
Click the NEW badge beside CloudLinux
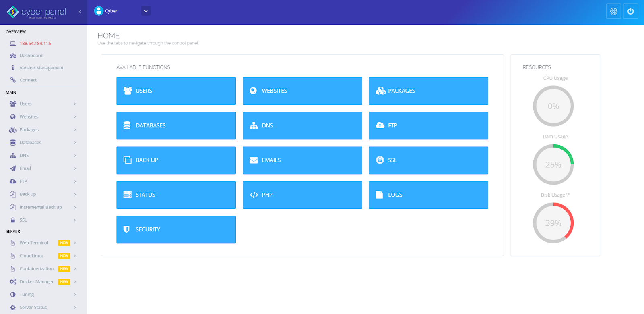click(x=64, y=256)
